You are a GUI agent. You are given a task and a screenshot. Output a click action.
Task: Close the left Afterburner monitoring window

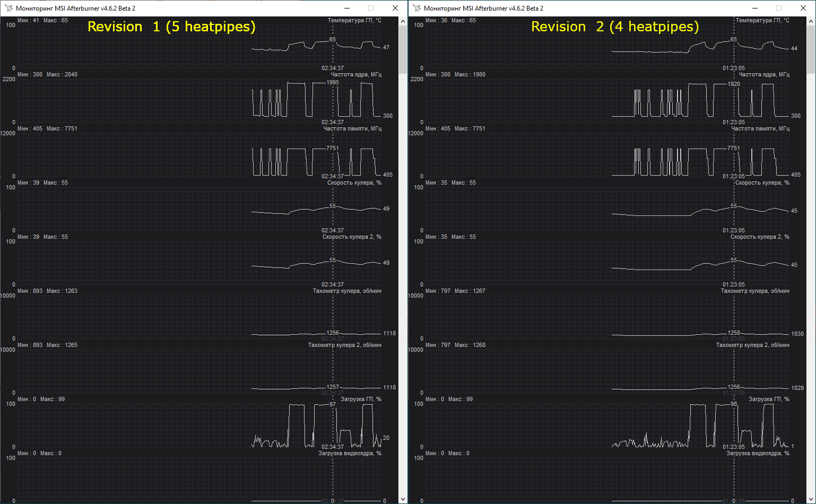[395, 8]
